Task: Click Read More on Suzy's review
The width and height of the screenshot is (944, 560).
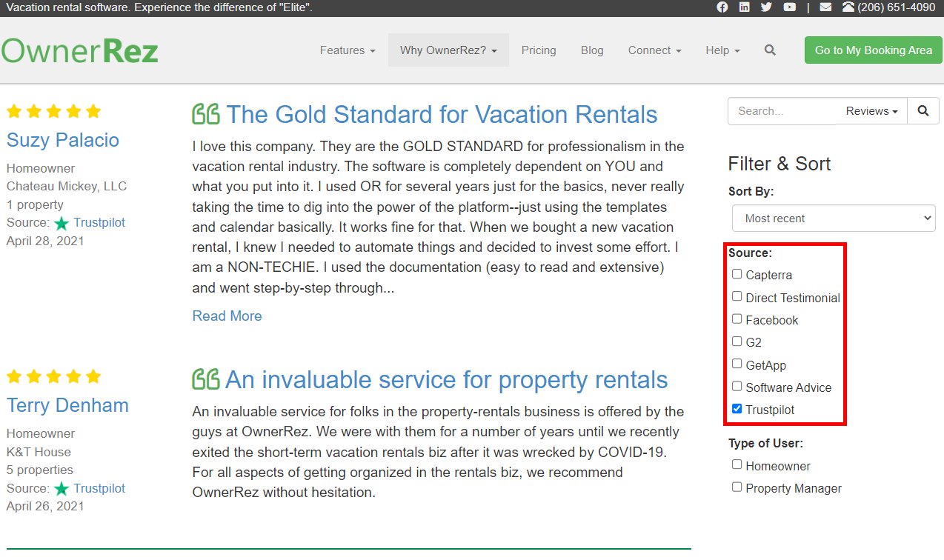Action: [x=227, y=316]
